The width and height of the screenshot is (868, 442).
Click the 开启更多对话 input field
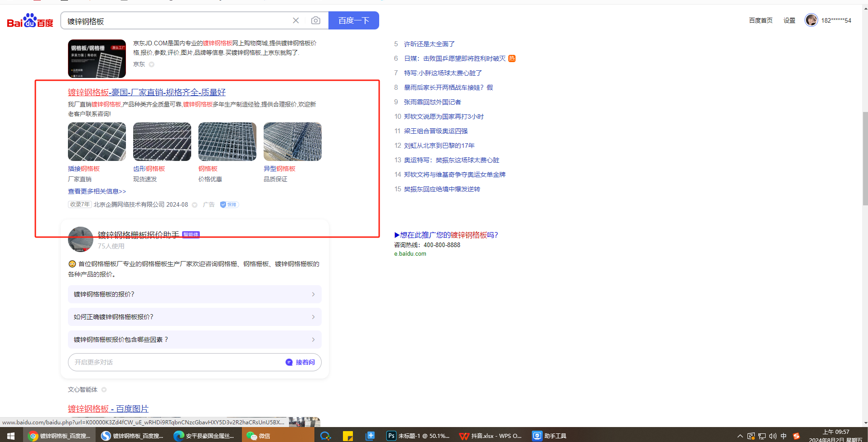(x=177, y=362)
